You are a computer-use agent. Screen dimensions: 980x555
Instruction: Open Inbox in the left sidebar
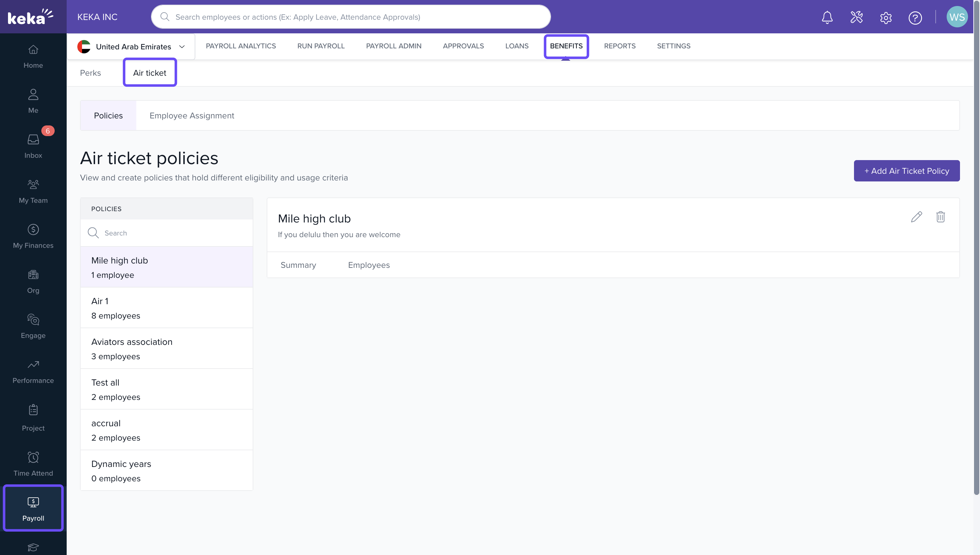click(x=33, y=146)
